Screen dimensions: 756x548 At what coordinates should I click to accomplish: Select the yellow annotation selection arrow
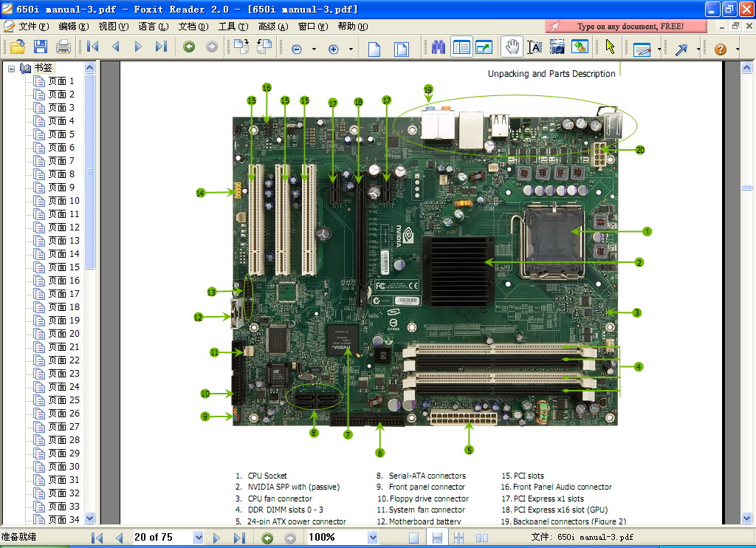click(x=611, y=47)
